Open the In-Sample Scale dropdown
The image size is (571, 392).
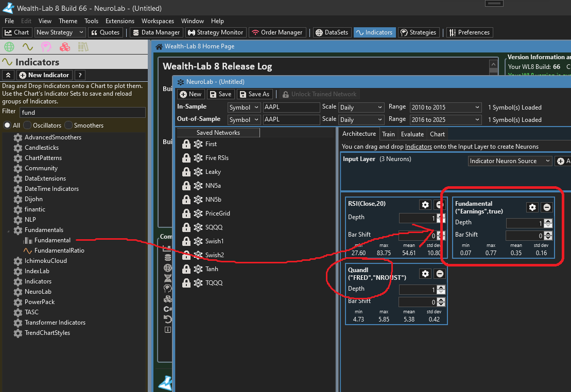(x=361, y=108)
